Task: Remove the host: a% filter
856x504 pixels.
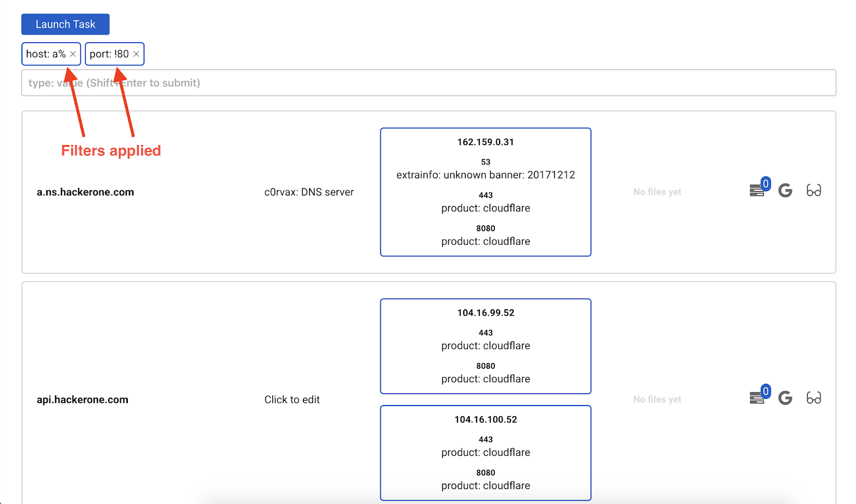Action: click(x=73, y=54)
